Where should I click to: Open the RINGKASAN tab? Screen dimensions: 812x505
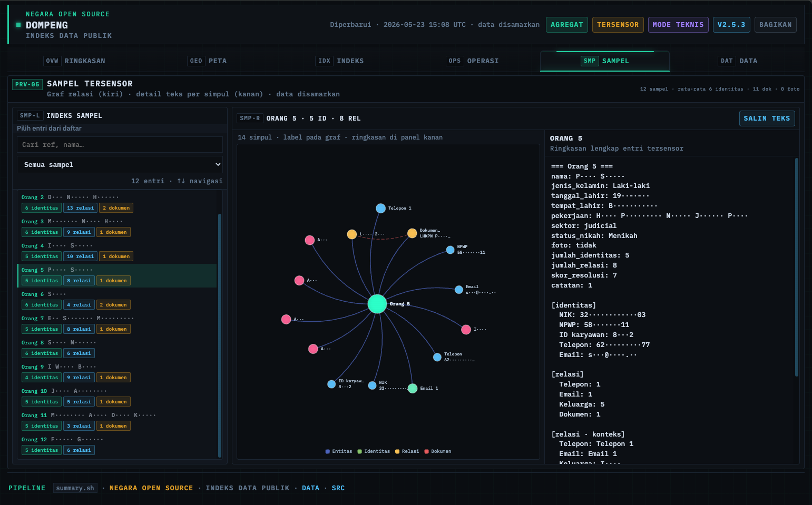coord(75,61)
